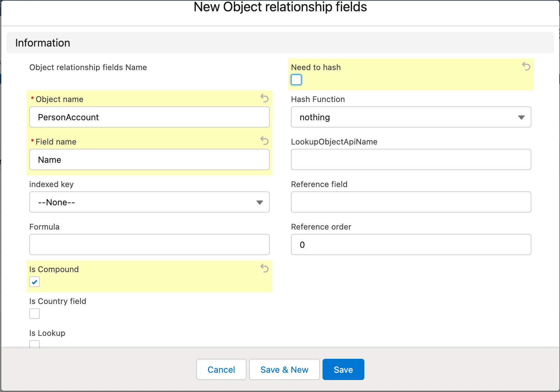Image resolution: width=560 pixels, height=392 pixels.
Task: Save the new Object relationship fields record
Action: click(x=343, y=369)
